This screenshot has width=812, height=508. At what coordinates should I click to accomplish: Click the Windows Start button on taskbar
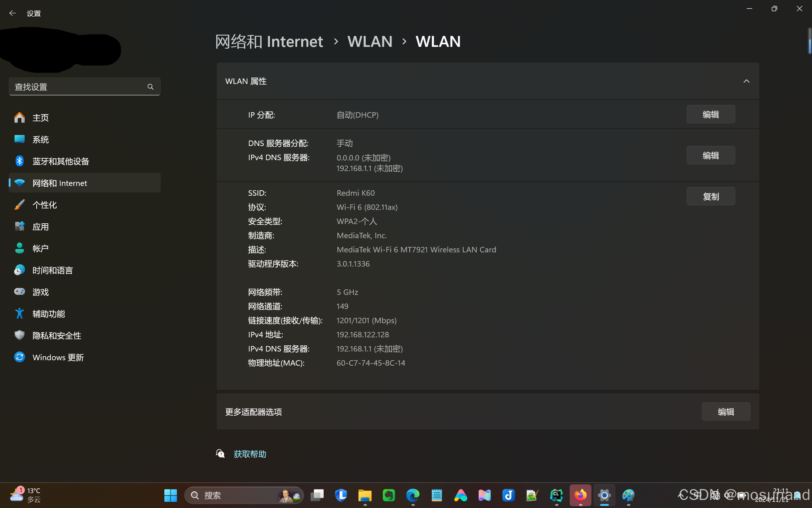point(171,495)
